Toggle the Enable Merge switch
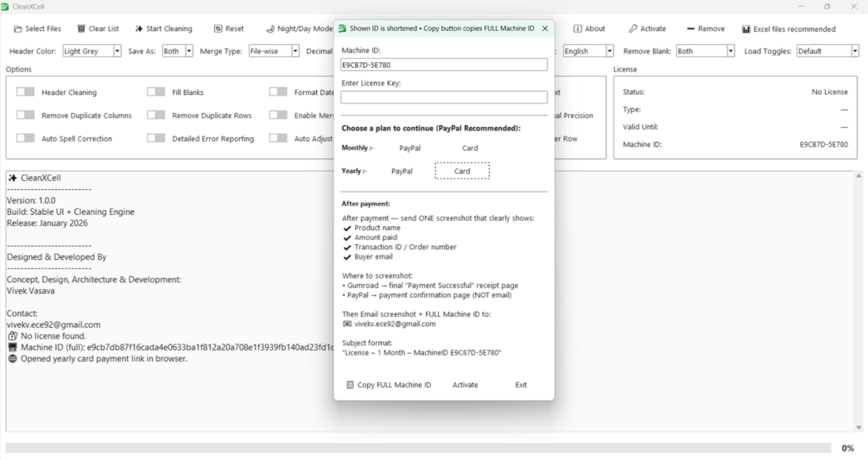This screenshot has height=460, width=868. (x=278, y=115)
